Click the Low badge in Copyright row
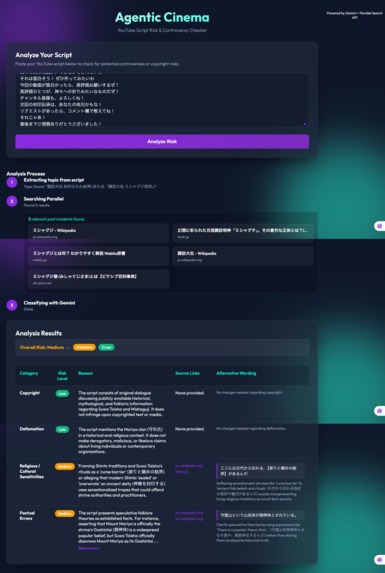The image size is (385, 573). 62,394
